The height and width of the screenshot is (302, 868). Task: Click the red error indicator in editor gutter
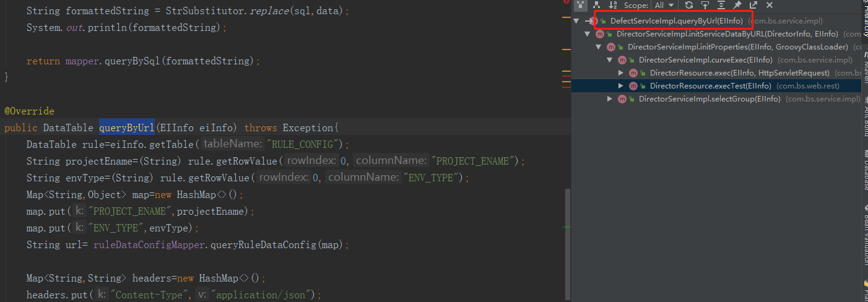[566, 2]
